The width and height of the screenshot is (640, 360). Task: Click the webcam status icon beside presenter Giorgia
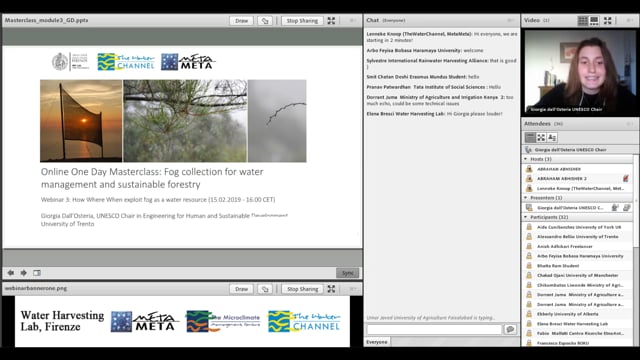click(615, 208)
